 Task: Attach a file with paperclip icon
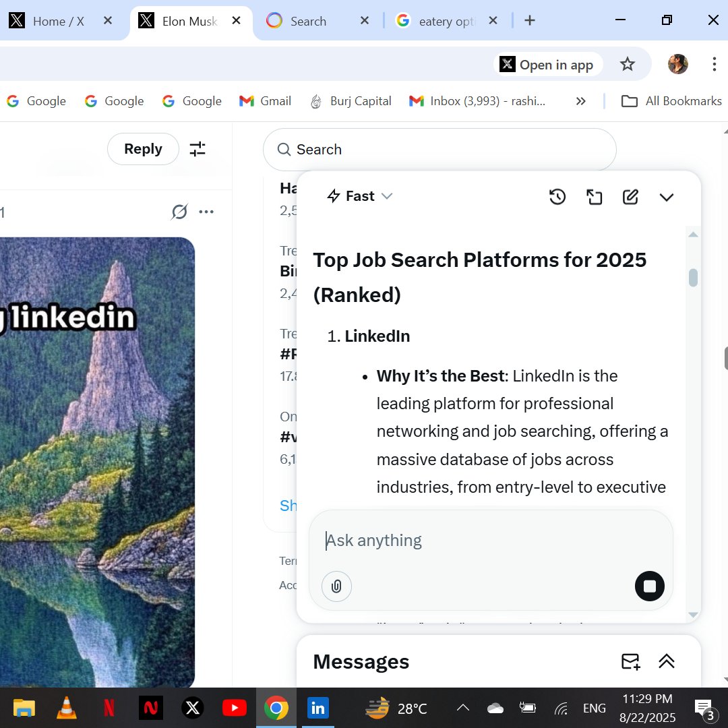click(336, 586)
